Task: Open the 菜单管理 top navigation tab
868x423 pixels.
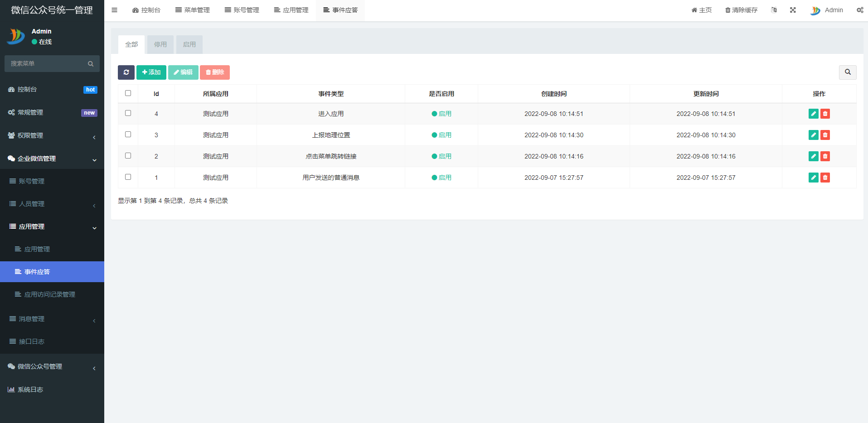Action: 193,10
